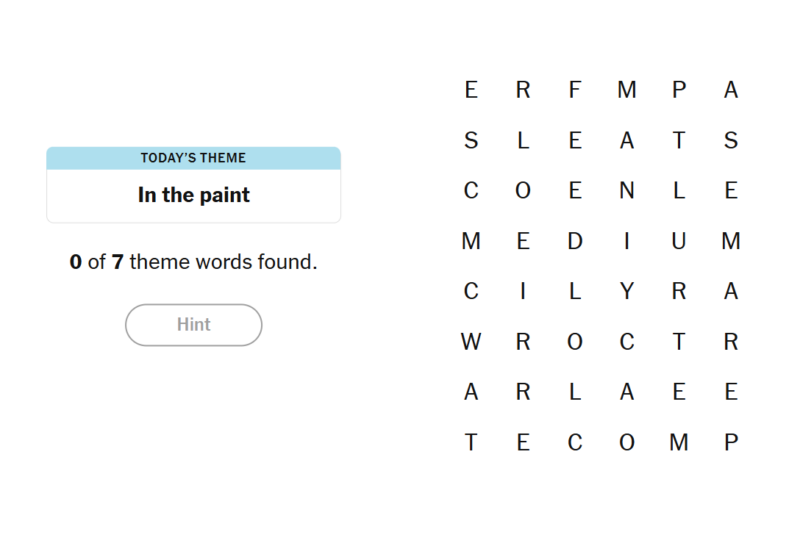The image size is (800, 543).
Task: Tap the T in the grid's bottom-left corner
Action: 471,442
